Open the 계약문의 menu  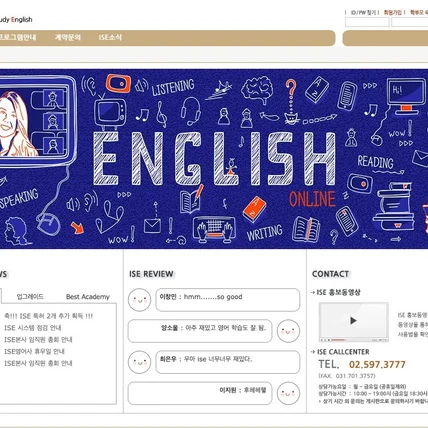coord(68,37)
